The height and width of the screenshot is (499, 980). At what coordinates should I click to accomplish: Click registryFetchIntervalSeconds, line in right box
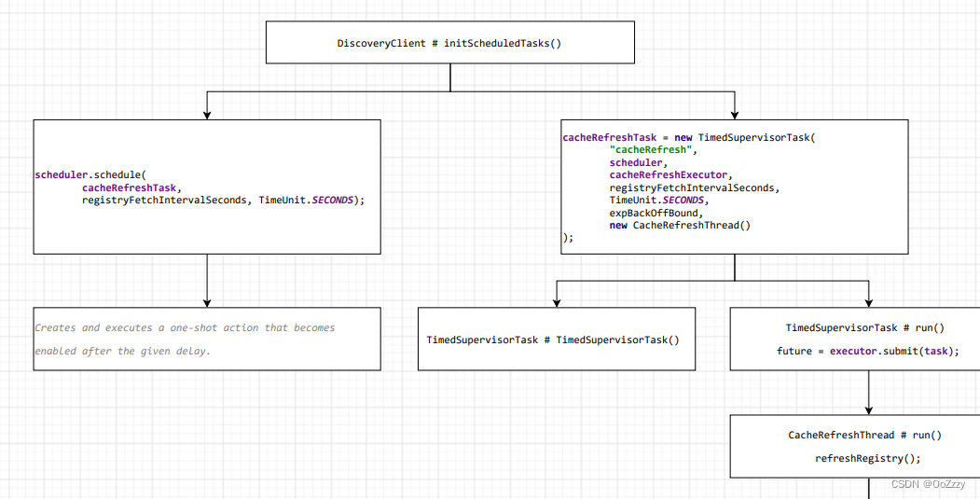tap(695, 187)
